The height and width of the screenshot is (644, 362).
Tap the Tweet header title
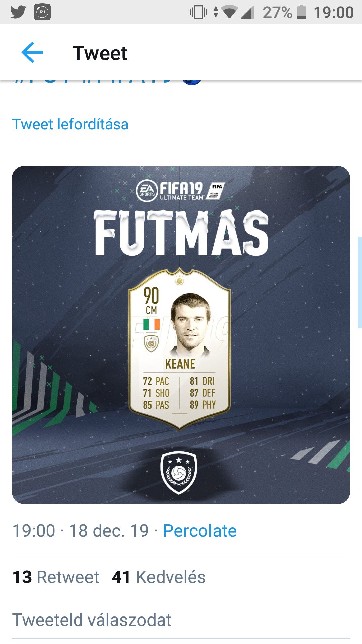[100, 53]
